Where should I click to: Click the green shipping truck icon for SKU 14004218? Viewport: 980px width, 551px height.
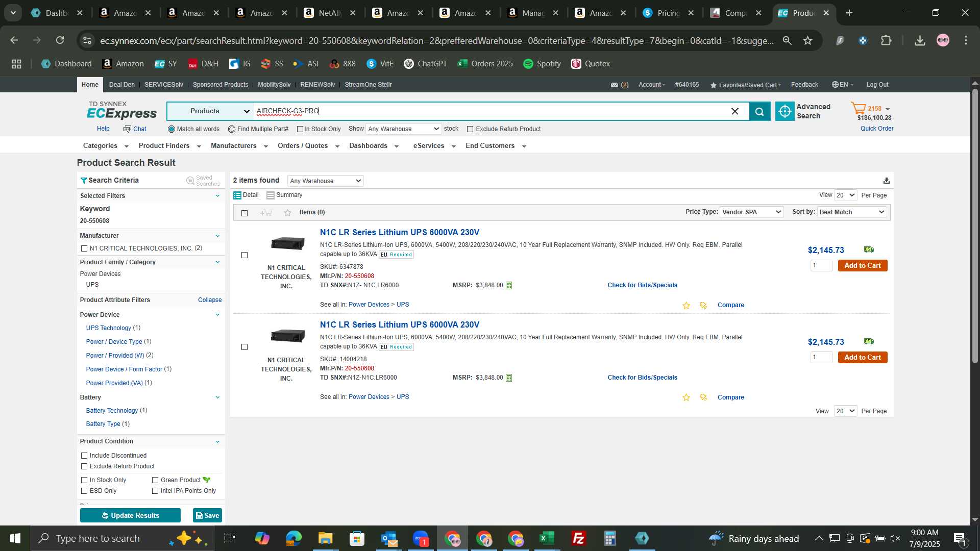pyautogui.click(x=869, y=341)
